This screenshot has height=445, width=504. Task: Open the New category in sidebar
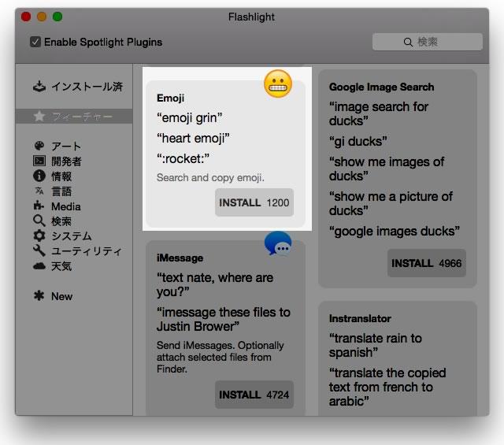(61, 296)
